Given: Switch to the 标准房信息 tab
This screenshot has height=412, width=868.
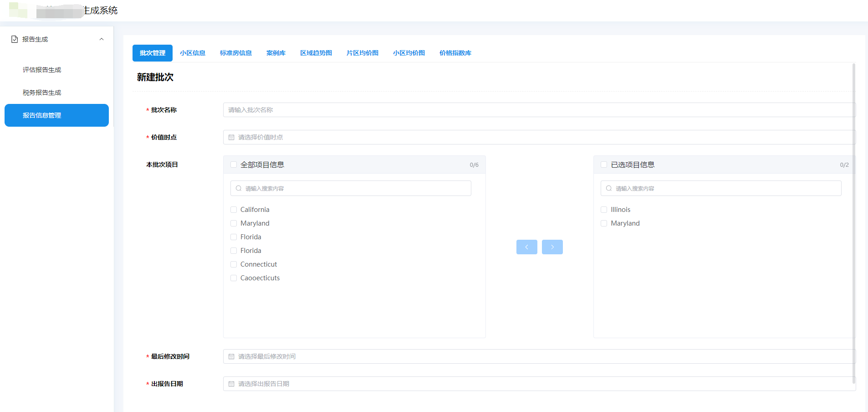Looking at the screenshot, I should click(x=236, y=53).
